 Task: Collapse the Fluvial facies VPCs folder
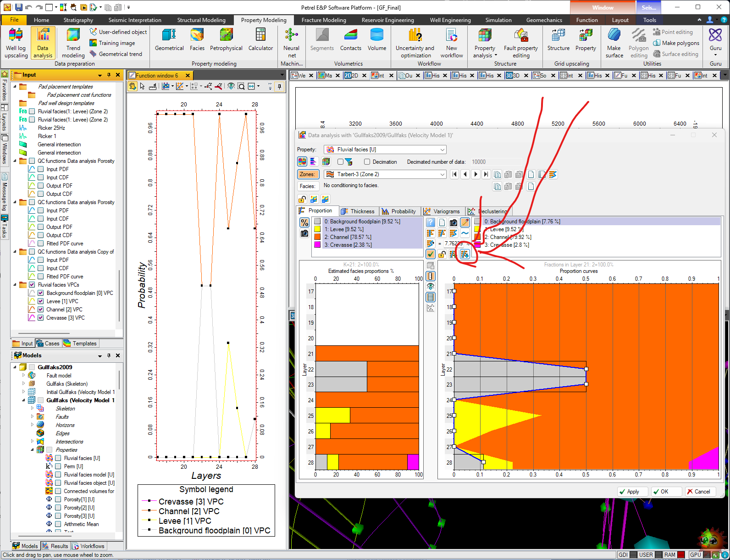point(15,285)
